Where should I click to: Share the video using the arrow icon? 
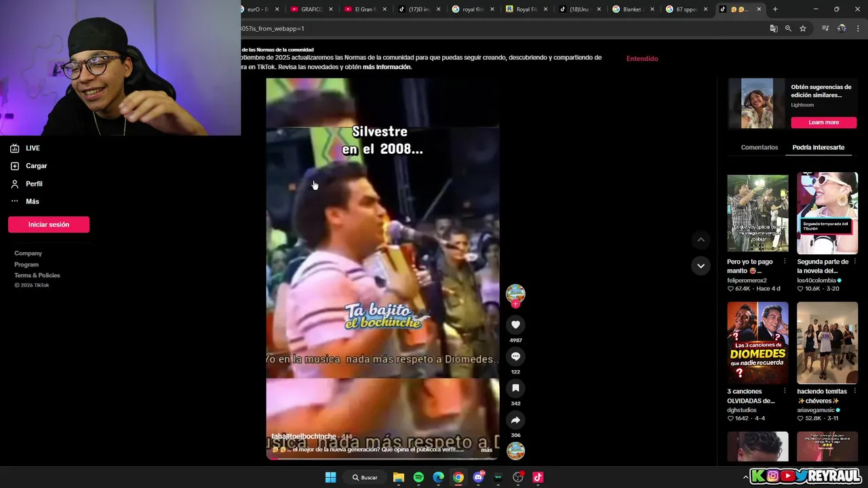click(x=515, y=420)
